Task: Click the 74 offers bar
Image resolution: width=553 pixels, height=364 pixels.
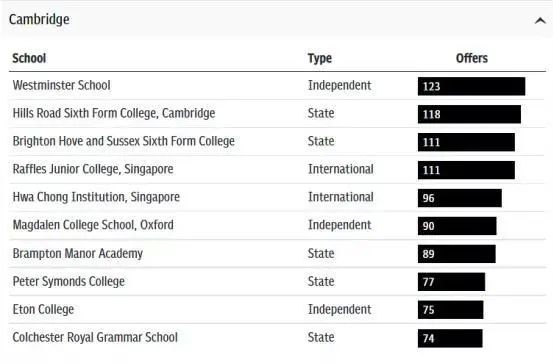Action: tap(450, 338)
